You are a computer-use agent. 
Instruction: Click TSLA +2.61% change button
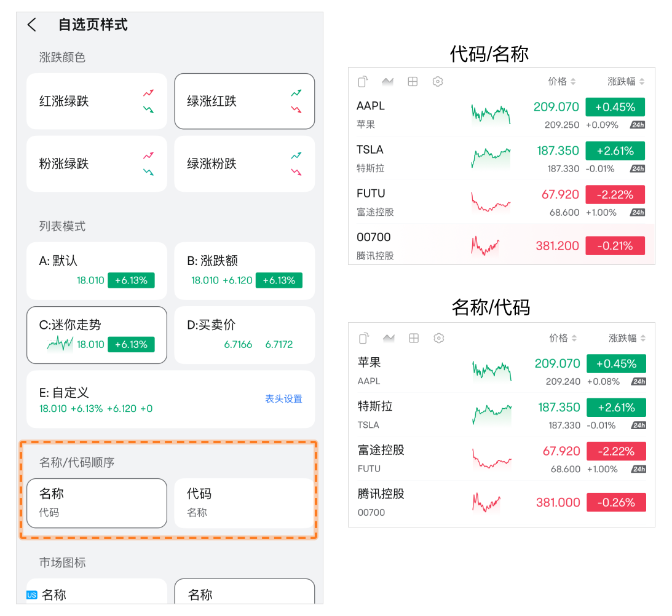tap(615, 151)
